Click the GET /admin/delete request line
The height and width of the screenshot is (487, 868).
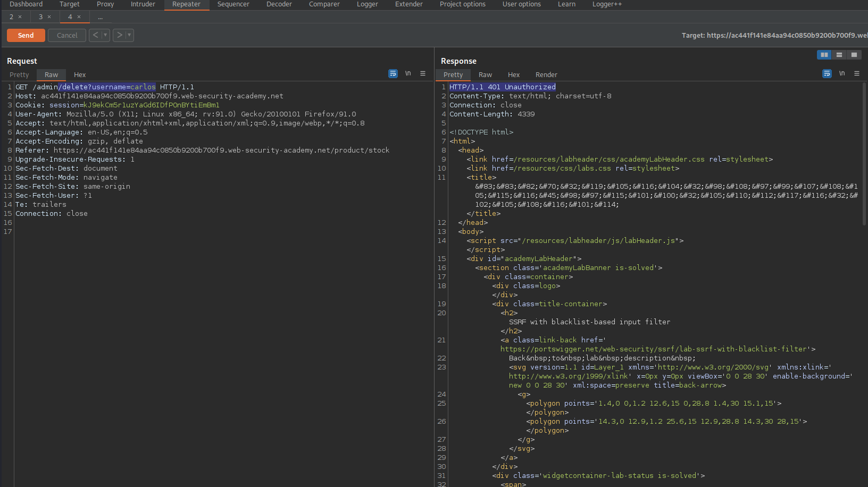[105, 87]
